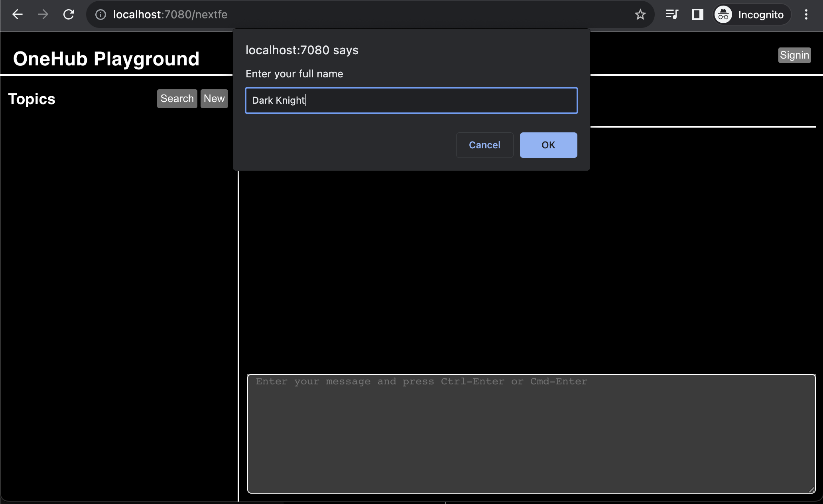This screenshot has width=823, height=504.
Task: Focus the message entry textarea
Action: (x=531, y=433)
